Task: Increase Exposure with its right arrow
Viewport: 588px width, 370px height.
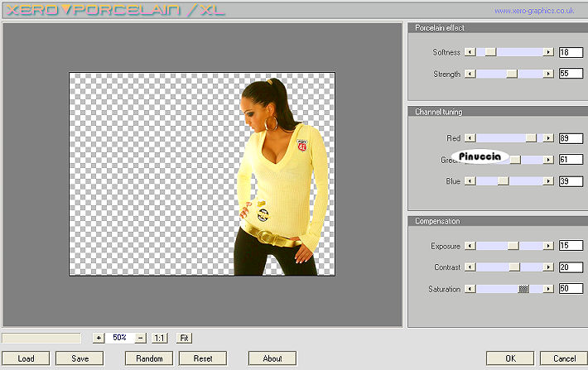Action: (x=548, y=246)
